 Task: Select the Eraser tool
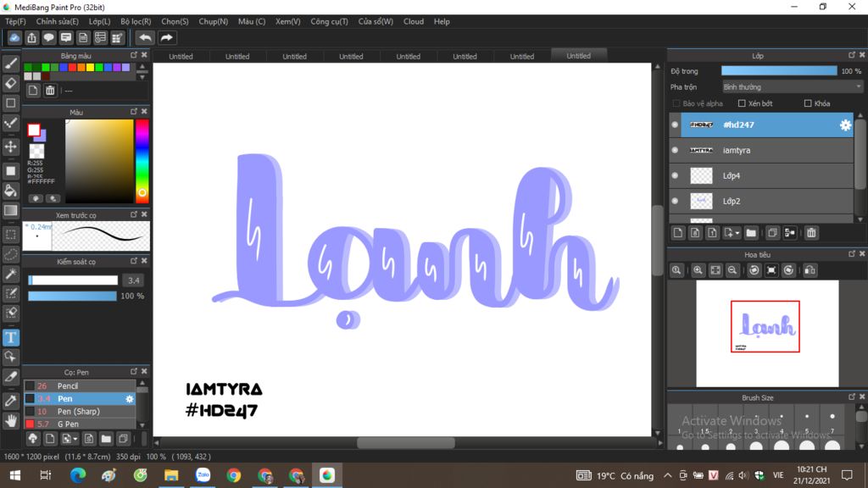click(x=10, y=84)
